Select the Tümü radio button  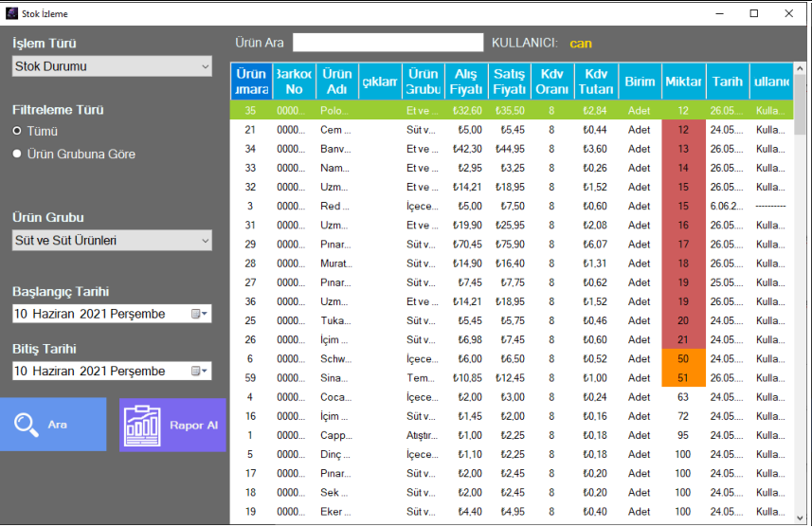pos(17,132)
